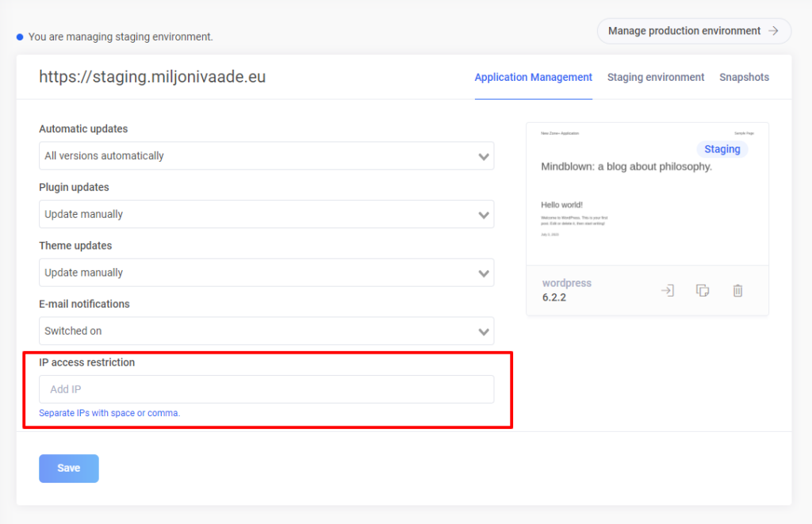812x524 pixels.
Task: Click the chevron arrow in Automatic updates field
Action: pyautogui.click(x=484, y=156)
